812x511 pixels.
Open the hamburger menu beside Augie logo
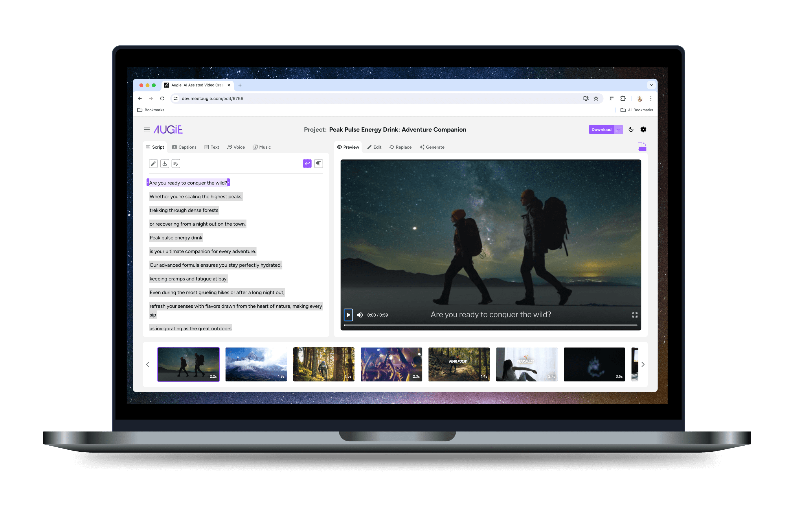click(147, 130)
